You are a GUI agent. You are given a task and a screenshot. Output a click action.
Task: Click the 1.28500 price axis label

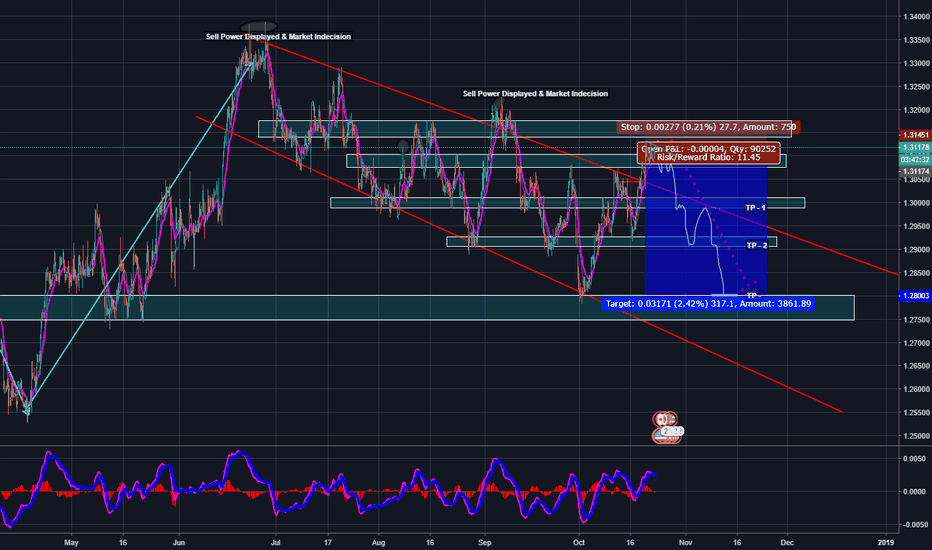916,273
